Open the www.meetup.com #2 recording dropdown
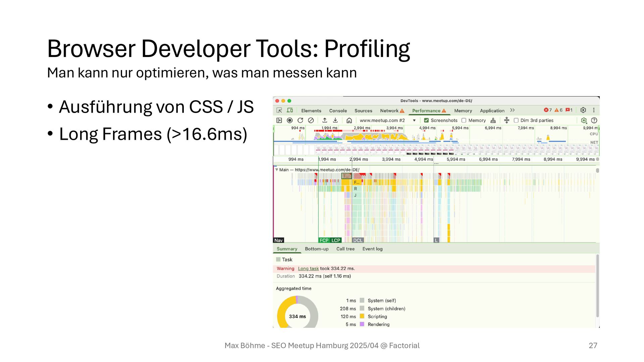The height and width of the screenshot is (362, 644). click(414, 120)
